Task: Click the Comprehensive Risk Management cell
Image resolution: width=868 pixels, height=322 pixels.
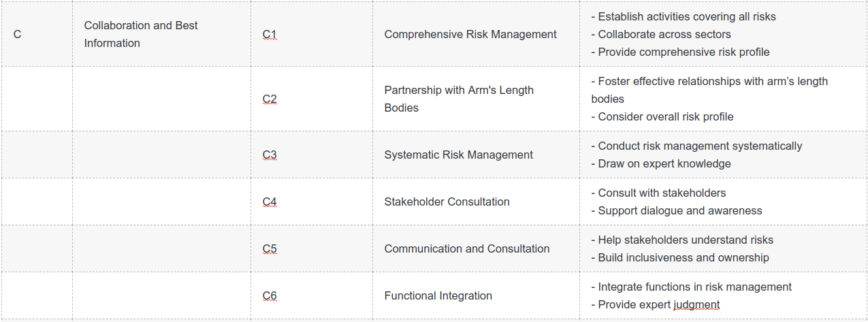Action: click(x=476, y=34)
